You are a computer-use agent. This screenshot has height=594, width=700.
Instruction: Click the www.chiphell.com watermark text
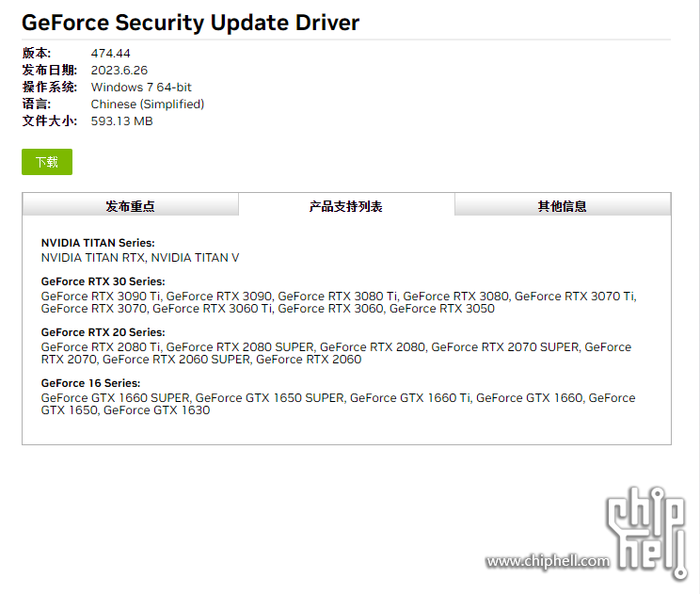548,562
